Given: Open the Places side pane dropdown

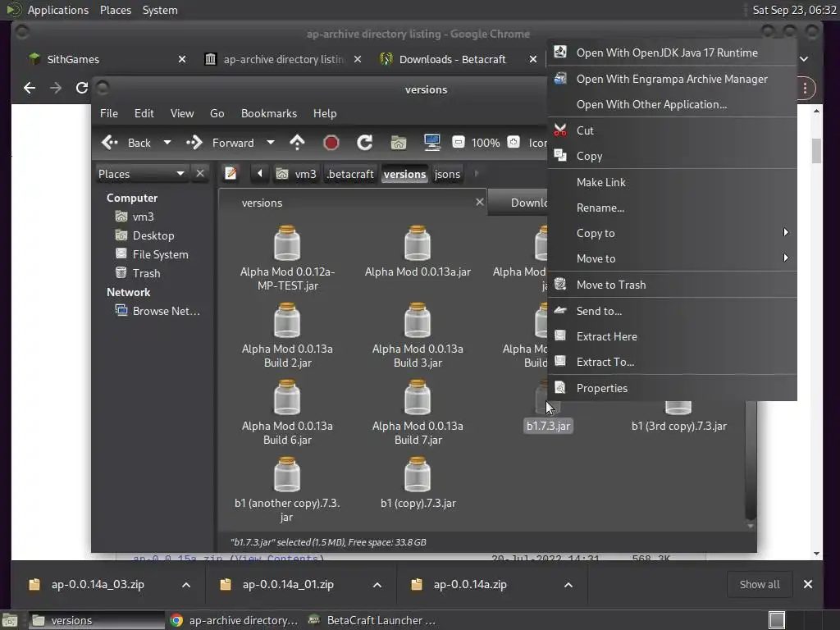Looking at the screenshot, I should (x=141, y=174).
